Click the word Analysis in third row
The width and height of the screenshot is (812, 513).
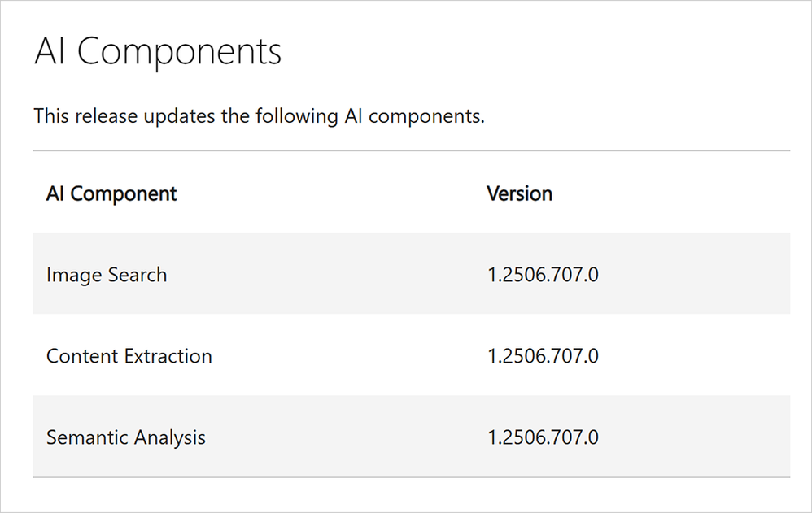coord(169,437)
